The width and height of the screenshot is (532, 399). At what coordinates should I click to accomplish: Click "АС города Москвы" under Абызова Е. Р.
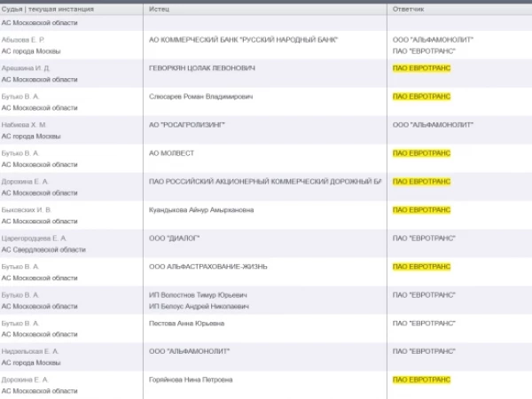(x=31, y=51)
